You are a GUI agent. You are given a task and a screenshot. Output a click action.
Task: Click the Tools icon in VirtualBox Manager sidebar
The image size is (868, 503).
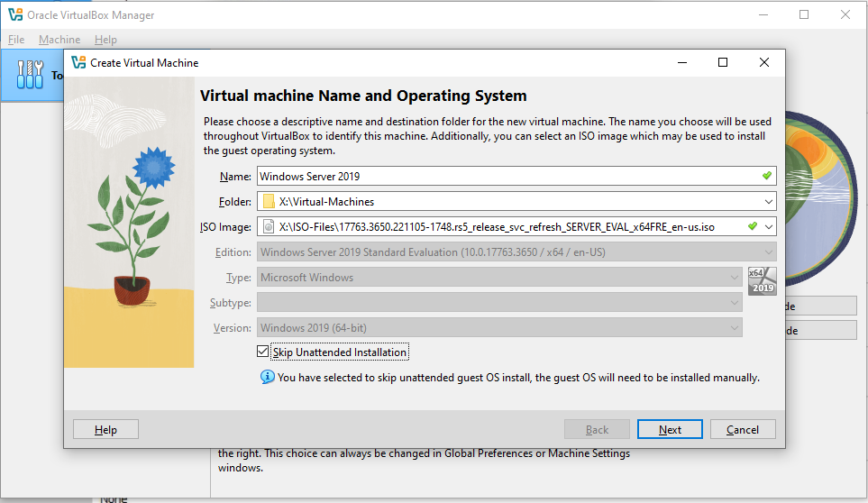point(30,75)
